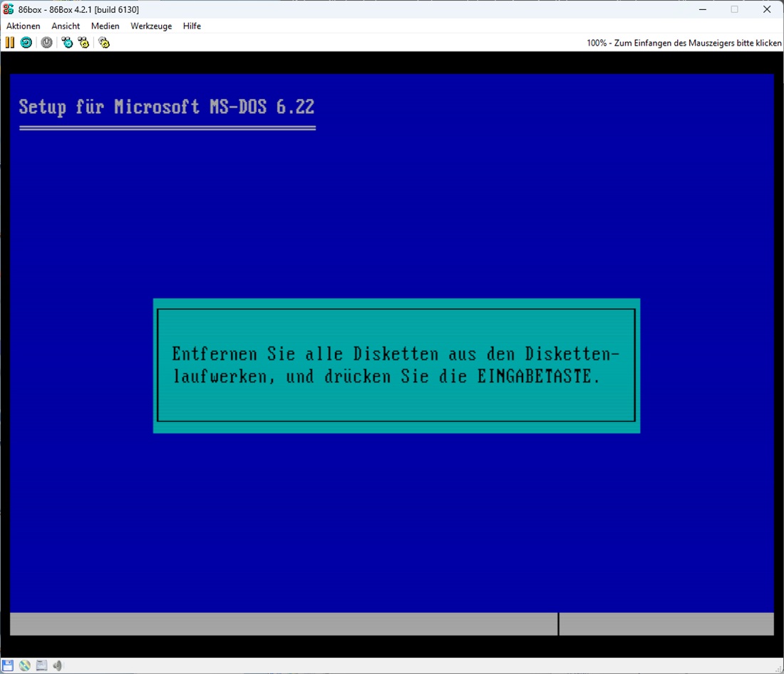Viewport: 784px width, 674px height.
Task: Close the 86Box window
Action: pyautogui.click(x=767, y=9)
